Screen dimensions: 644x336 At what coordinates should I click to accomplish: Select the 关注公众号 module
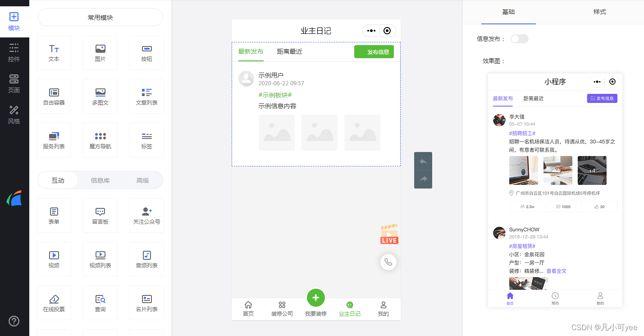coord(146,216)
